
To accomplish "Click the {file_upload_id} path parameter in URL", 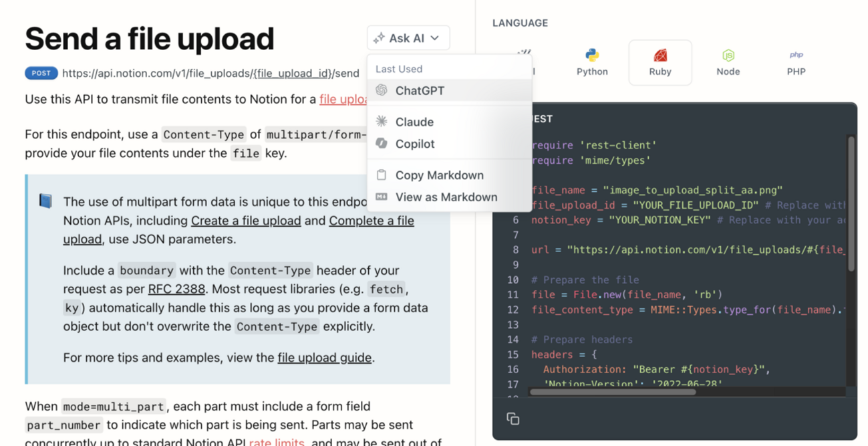I will click(x=292, y=73).
